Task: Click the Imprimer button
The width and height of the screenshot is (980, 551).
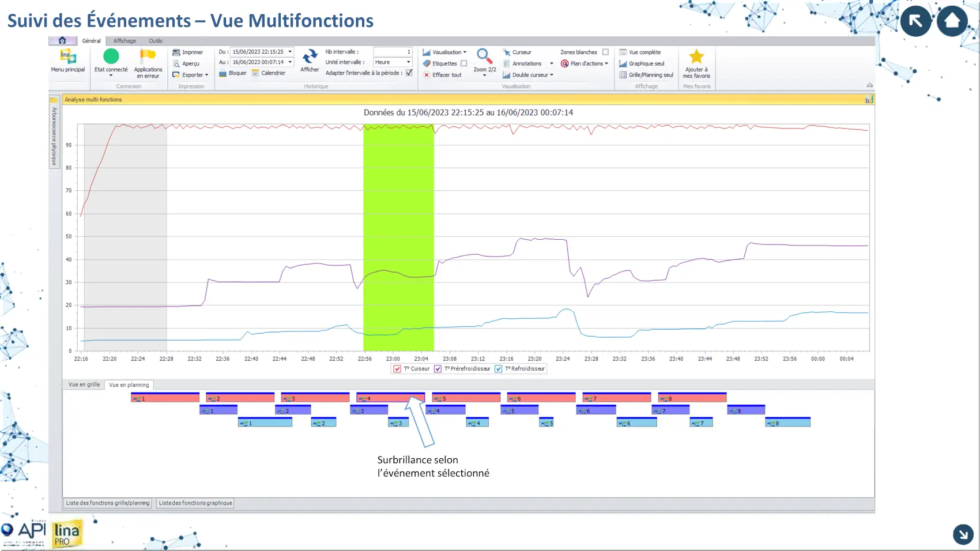Action: tap(188, 52)
